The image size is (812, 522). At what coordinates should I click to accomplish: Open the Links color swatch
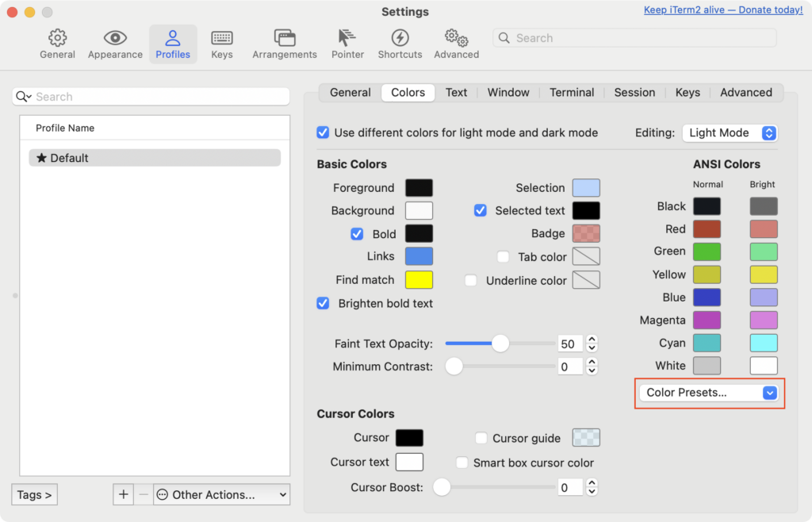coord(419,256)
